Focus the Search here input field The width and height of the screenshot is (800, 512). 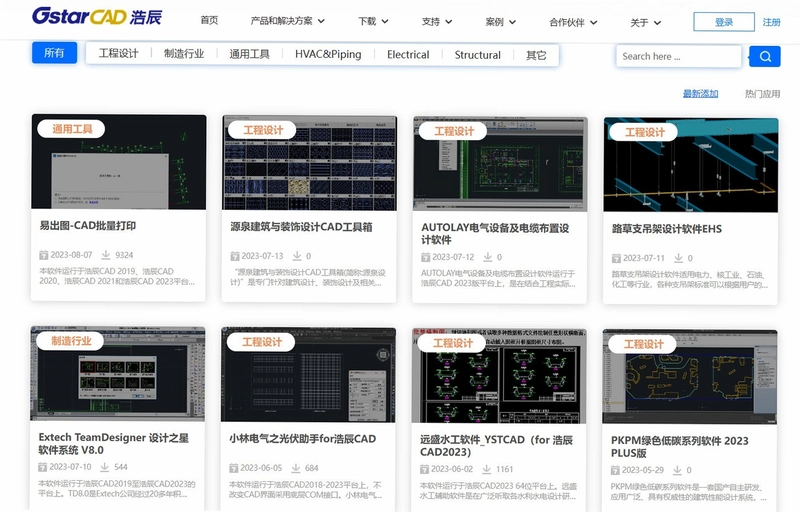tap(679, 56)
